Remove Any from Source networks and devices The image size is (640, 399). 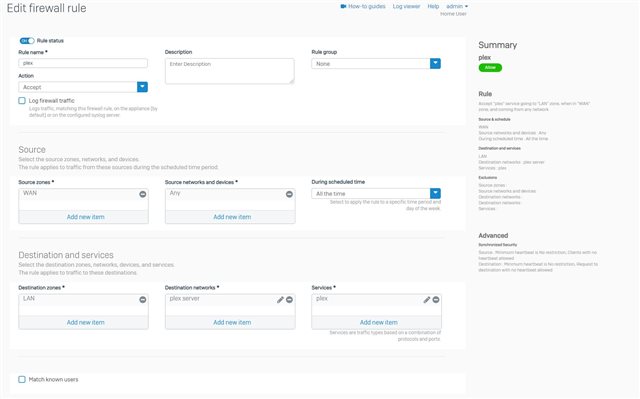coord(289,194)
